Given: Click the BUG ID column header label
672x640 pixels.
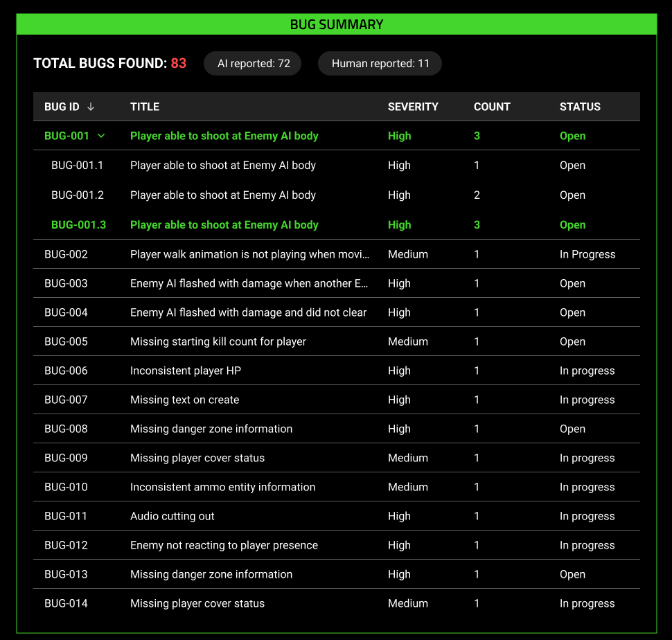Looking at the screenshot, I should pos(62,107).
